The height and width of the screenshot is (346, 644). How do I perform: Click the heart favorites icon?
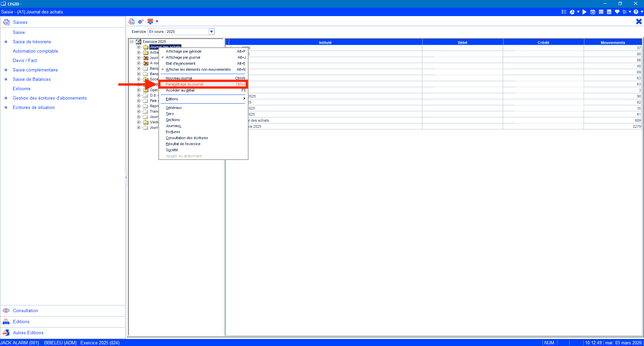pos(617,12)
